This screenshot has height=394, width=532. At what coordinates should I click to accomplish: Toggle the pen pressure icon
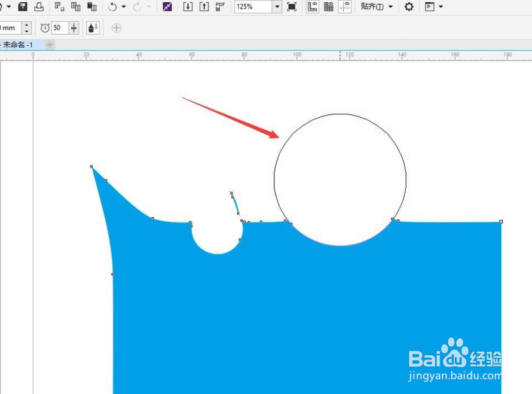(93, 28)
